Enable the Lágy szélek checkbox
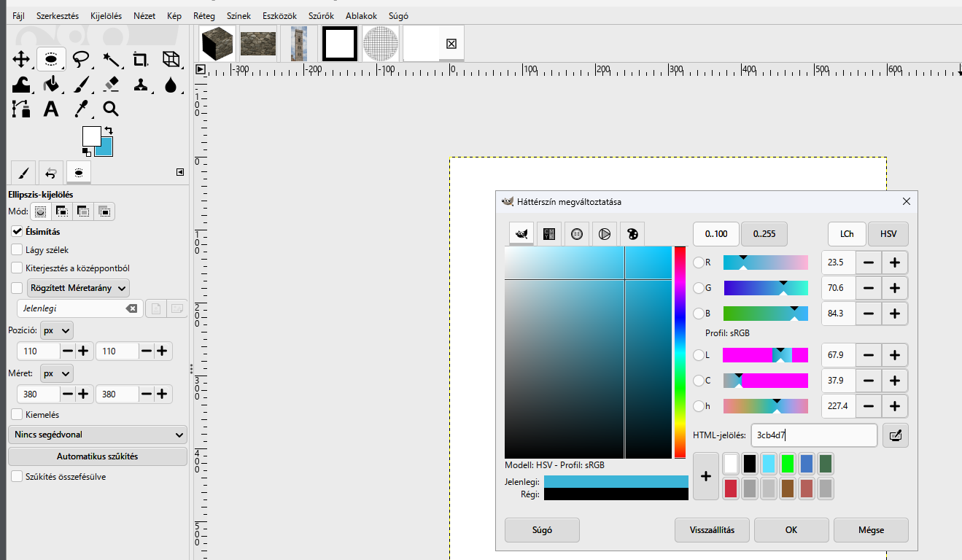The image size is (962, 560). point(17,249)
